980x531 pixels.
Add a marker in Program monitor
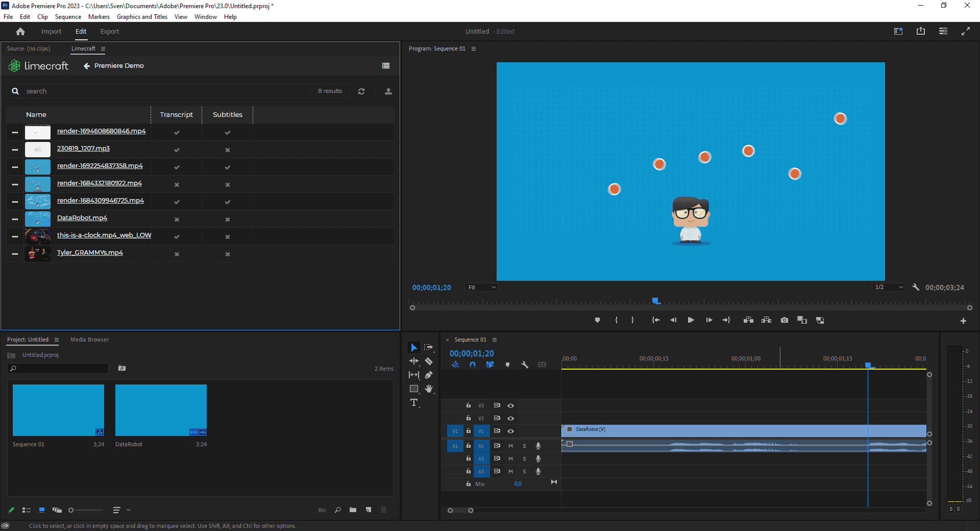pyautogui.click(x=597, y=320)
